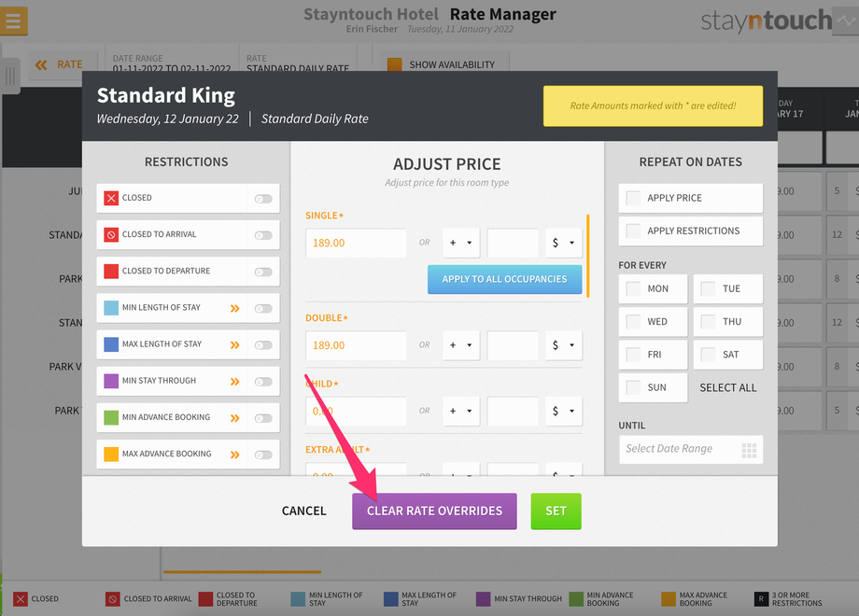Screen dimensions: 859x616
Task: Click the orange Show Availability icon
Action: pos(394,64)
